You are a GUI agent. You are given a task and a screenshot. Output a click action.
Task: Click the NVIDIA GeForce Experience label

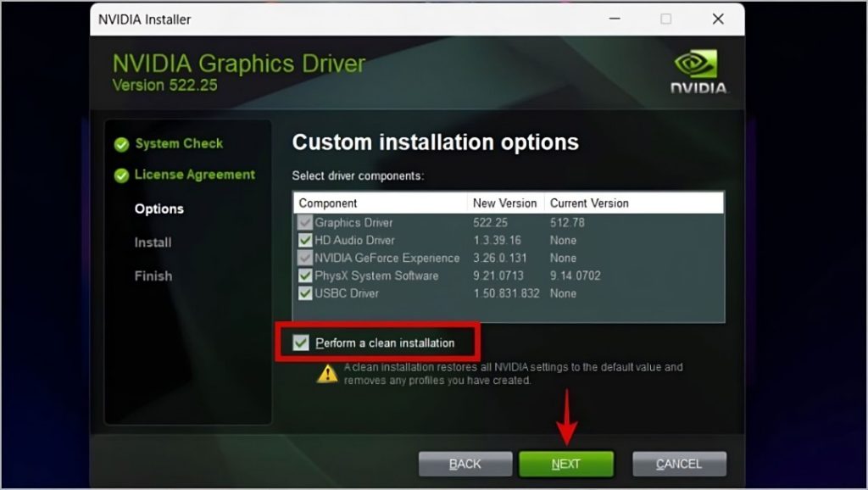pyautogui.click(x=387, y=258)
